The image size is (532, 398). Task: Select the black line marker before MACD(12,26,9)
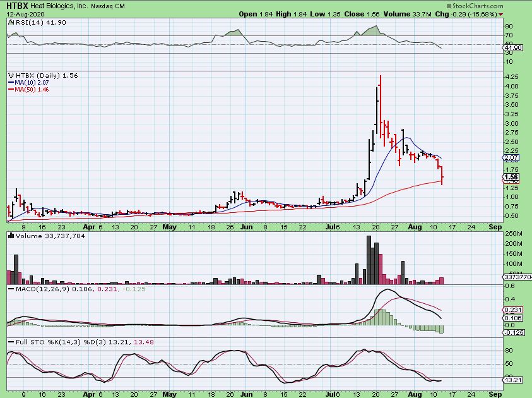[11, 289]
